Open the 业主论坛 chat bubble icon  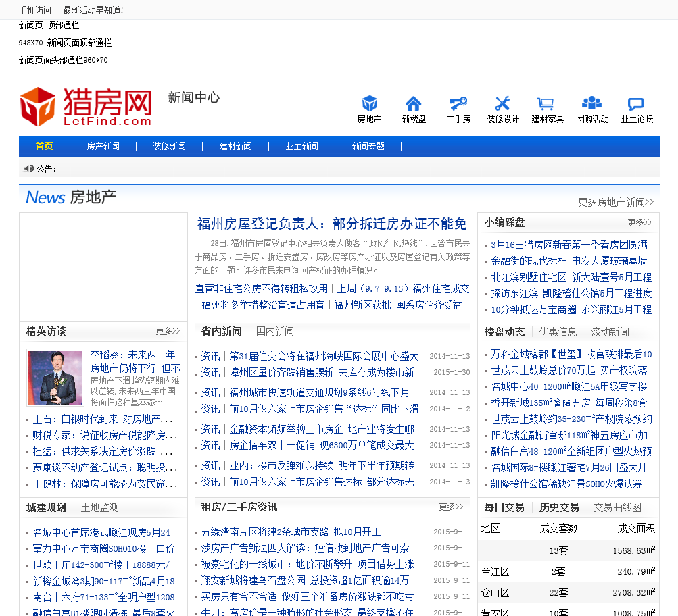635,104
